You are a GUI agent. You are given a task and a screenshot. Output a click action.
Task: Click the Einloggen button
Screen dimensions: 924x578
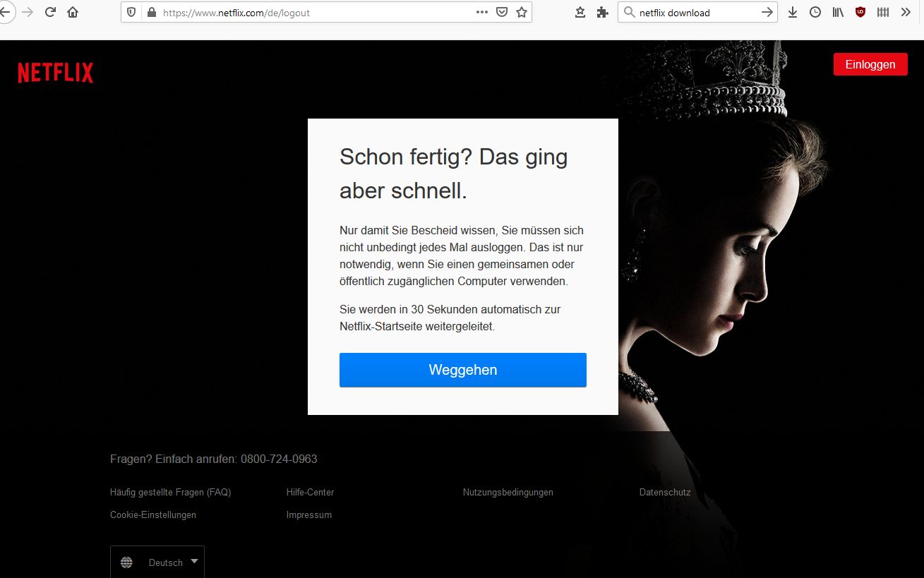pyautogui.click(x=870, y=64)
